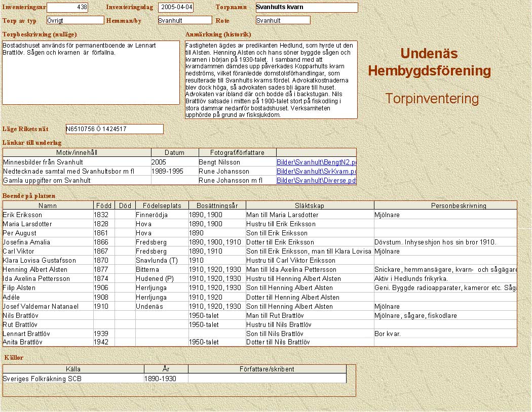Image resolution: width=532 pixels, height=412 pixels.
Task: Click the Inventeringsnr field showing 438
Action: click(67, 8)
